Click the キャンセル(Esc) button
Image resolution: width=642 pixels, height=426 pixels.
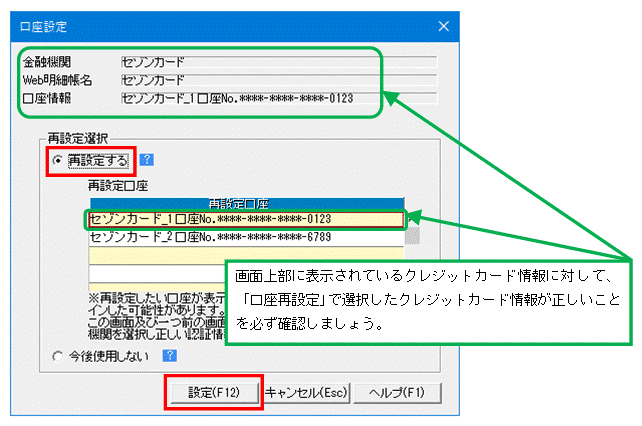click(306, 393)
